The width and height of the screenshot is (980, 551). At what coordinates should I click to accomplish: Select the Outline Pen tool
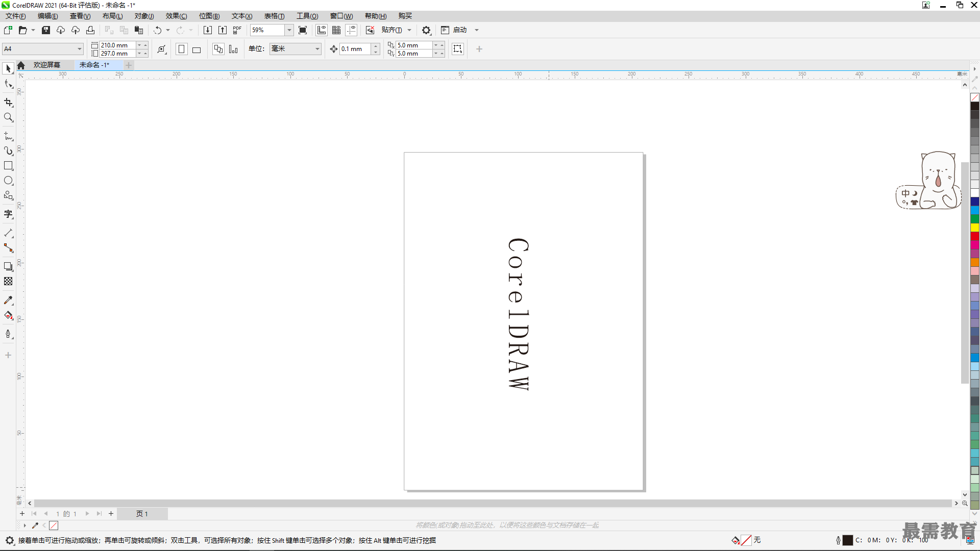click(8, 334)
